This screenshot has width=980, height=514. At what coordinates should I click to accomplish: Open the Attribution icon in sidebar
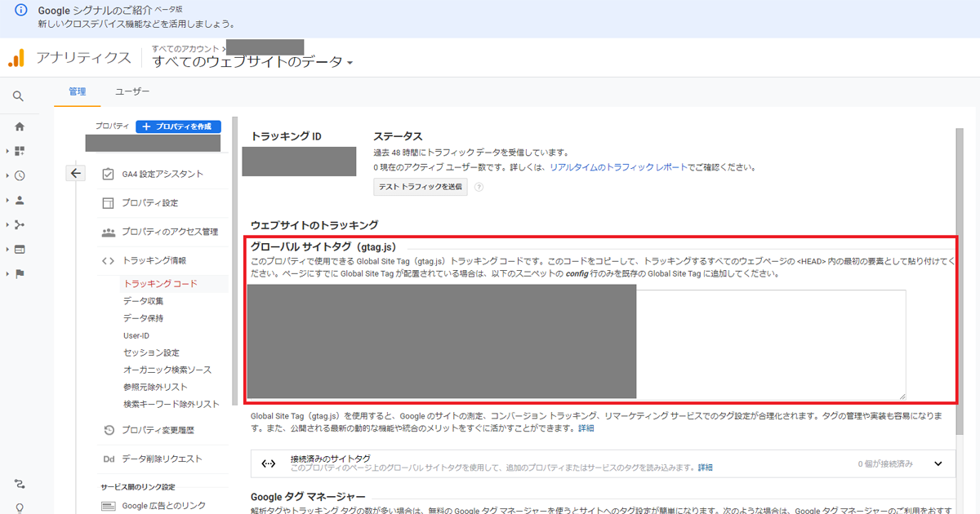click(x=20, y=484)
